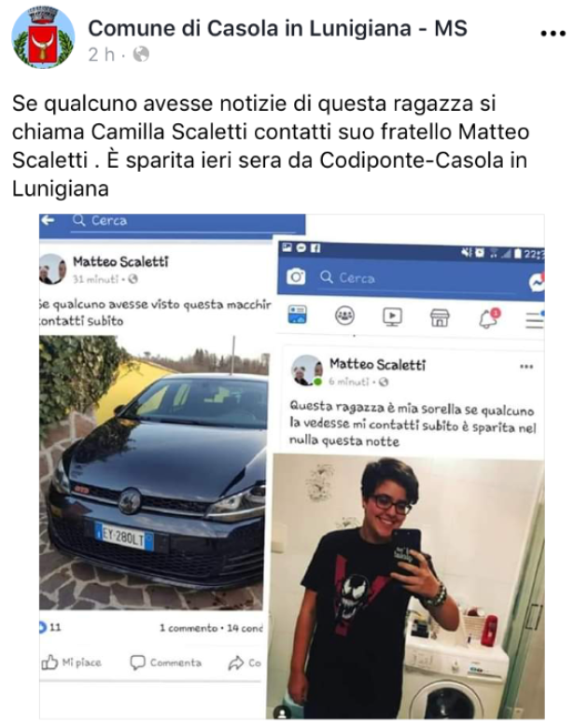The image size is (588, 726).
Task: Click the right Cerca search field
Action: [416, 278]
